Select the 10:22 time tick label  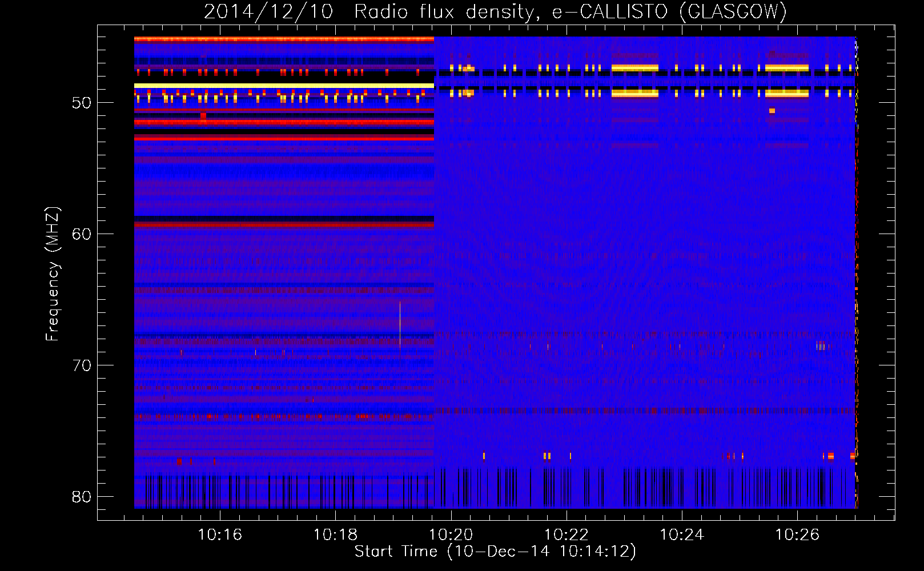pyautogui.click(x=567, y=535)
